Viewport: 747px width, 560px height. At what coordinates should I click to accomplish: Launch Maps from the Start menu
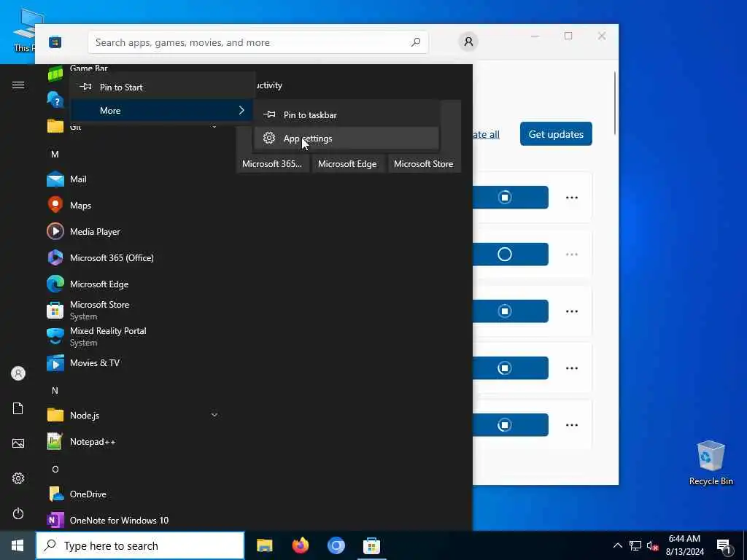pos(133,205)
